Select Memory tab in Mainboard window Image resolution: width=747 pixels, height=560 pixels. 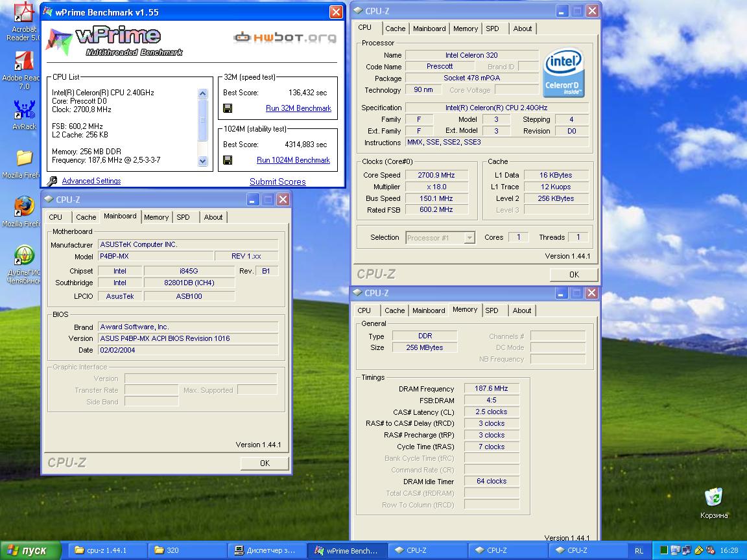pyautogui.click(x=156, y=217)
